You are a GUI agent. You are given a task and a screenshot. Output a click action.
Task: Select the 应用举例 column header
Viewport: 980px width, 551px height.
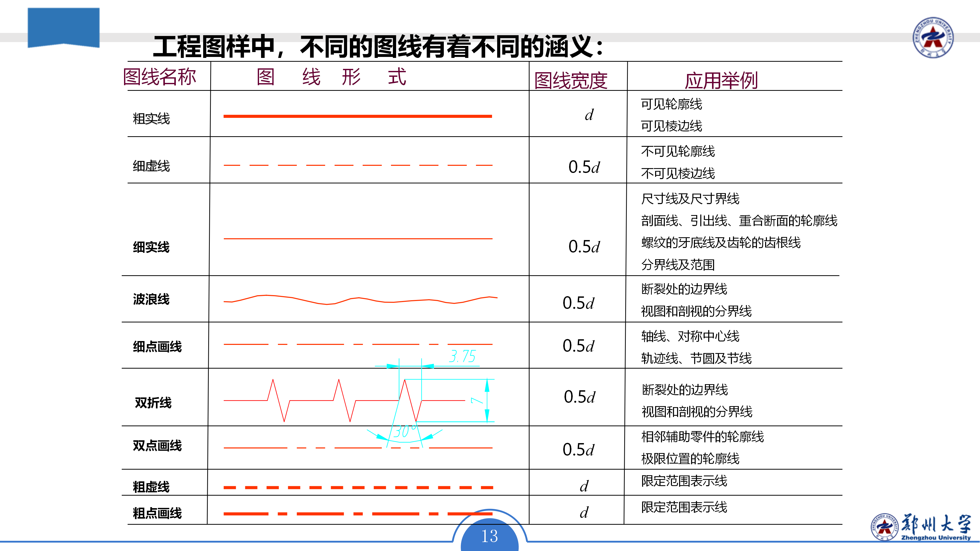(721, 81)
